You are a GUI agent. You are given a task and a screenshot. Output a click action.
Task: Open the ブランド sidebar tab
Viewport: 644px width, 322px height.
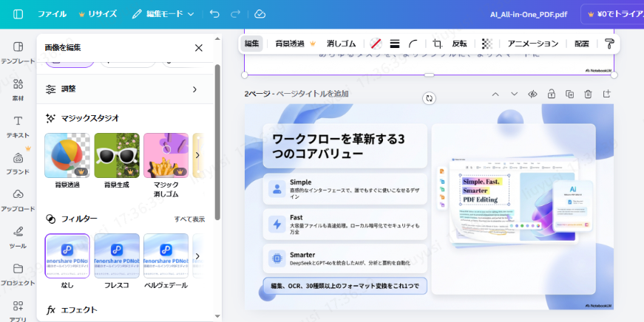[18, 164]
